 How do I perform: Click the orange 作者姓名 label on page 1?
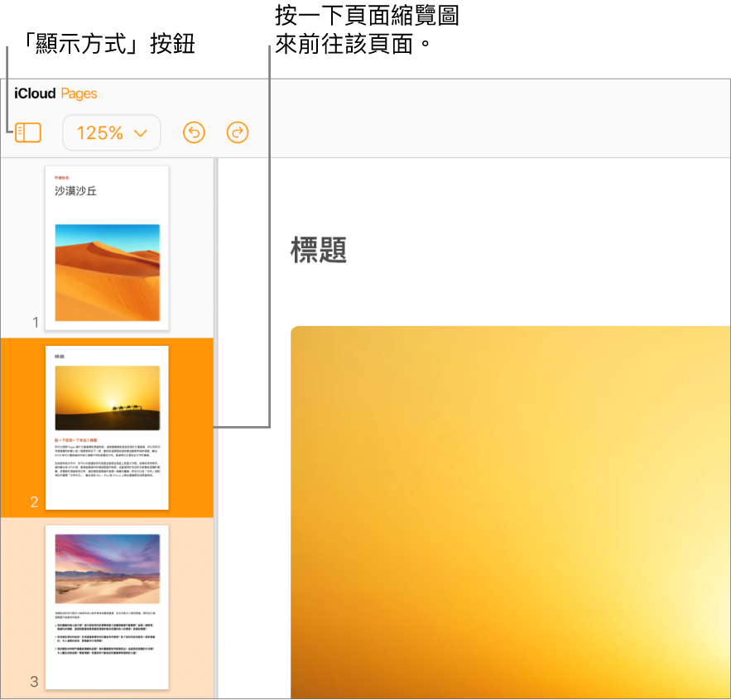[x=62, y=175]
